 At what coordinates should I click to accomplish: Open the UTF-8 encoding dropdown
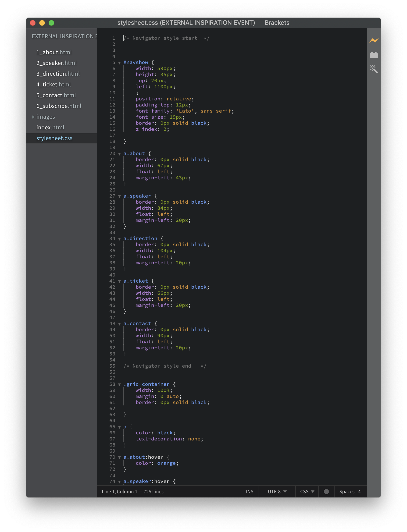click(x=277, y=491)
